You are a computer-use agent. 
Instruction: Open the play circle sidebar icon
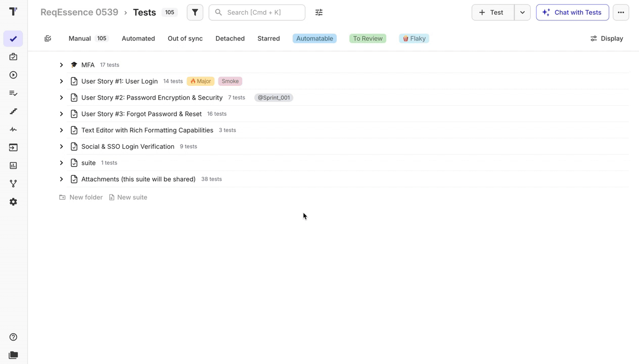click(13, 75)
